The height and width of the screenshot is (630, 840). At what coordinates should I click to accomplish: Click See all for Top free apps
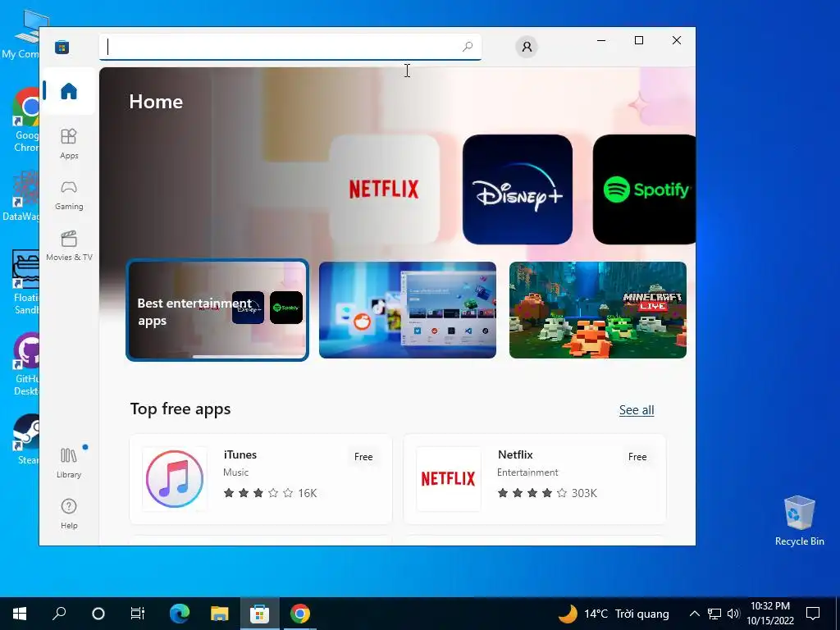point(637,410)
